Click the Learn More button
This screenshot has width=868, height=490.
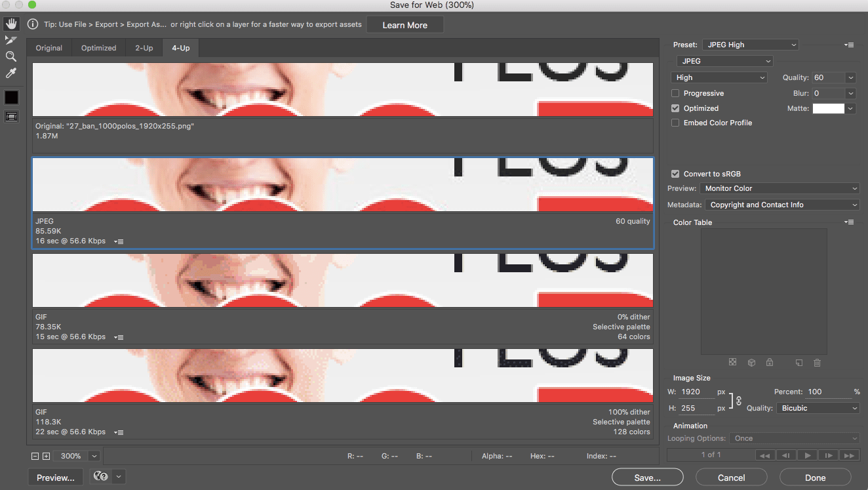[404, 25]
